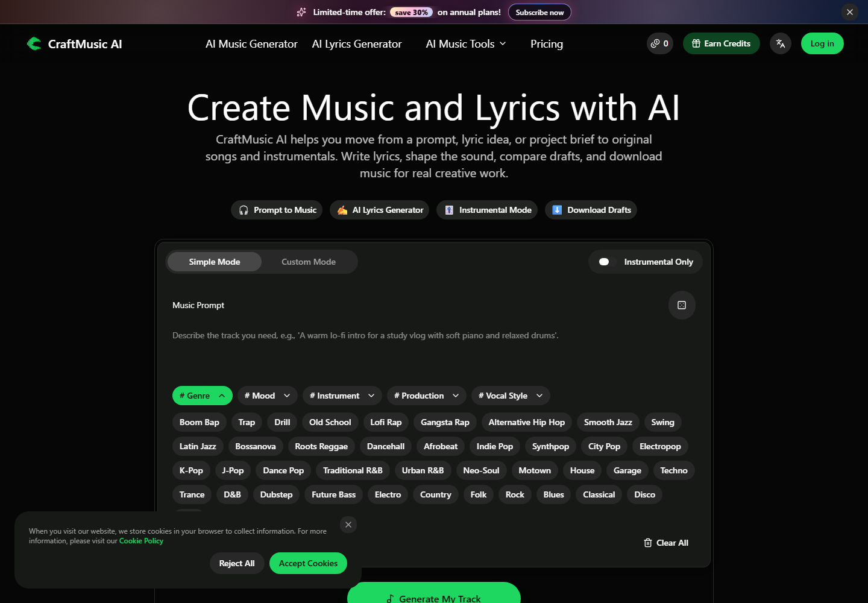Click headphones icon in Prompt to Music

click(x=244, y=210)
